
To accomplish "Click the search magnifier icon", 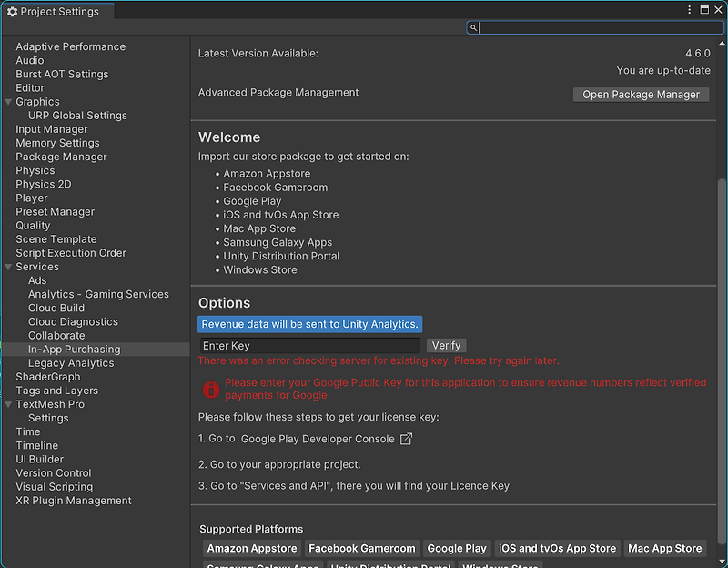I will [x=473, y=28].
